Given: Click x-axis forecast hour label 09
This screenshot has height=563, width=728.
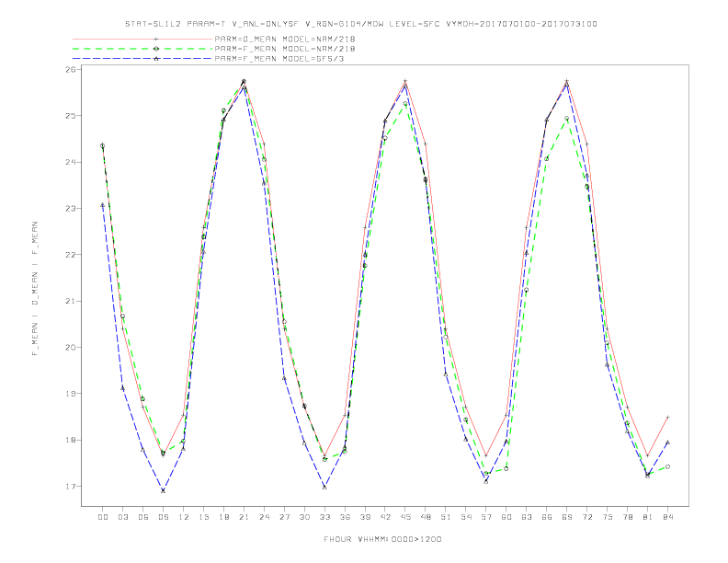Looking at the screenshot, I should click(x=164, y=517).
